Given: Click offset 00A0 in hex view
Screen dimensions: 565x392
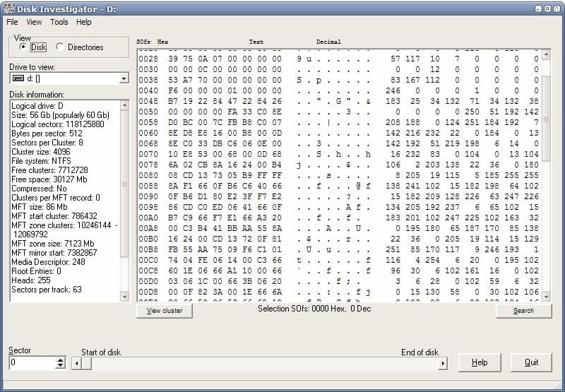Looking at the screenshot, I should click(148, 218).
